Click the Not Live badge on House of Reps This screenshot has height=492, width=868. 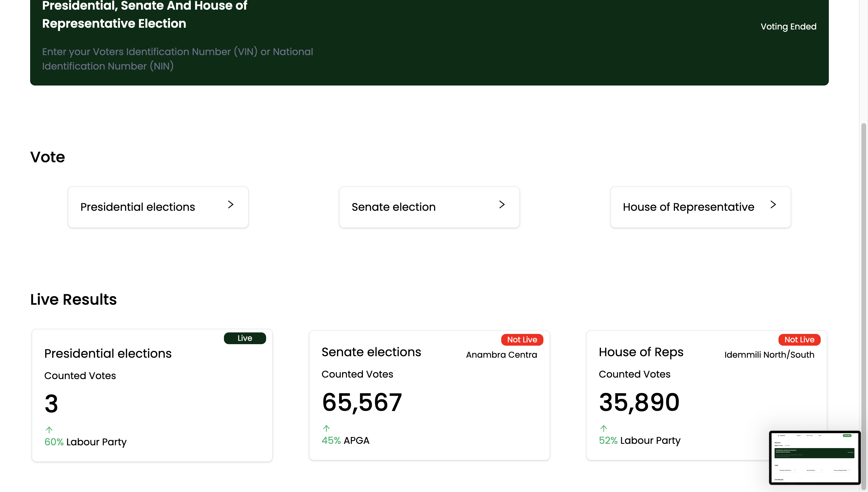point(799,340)
